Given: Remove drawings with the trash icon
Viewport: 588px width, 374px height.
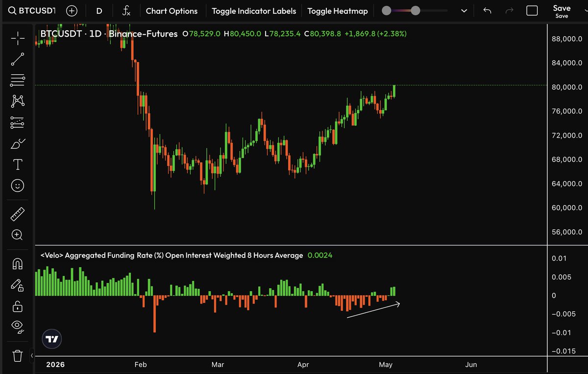Looking at the screenshot, I should 18,355.
